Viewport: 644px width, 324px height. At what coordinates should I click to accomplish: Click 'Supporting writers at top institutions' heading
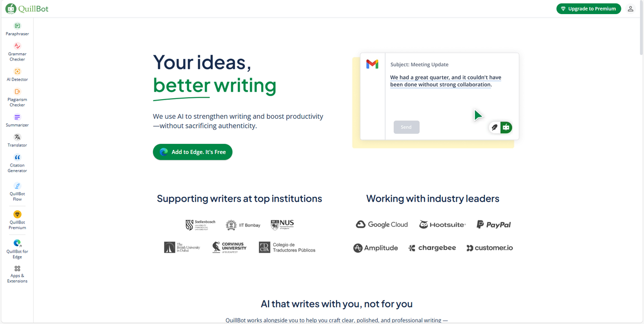(239, 199)
